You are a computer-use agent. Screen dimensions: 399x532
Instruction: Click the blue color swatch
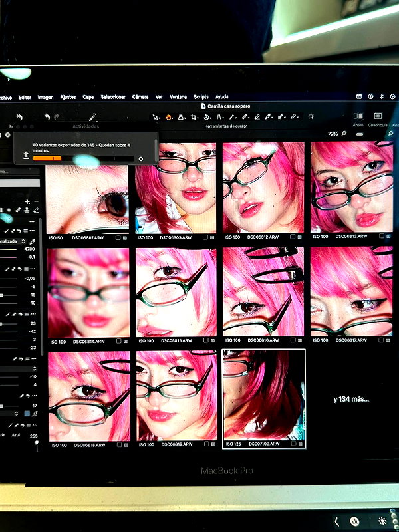point(27,414)
